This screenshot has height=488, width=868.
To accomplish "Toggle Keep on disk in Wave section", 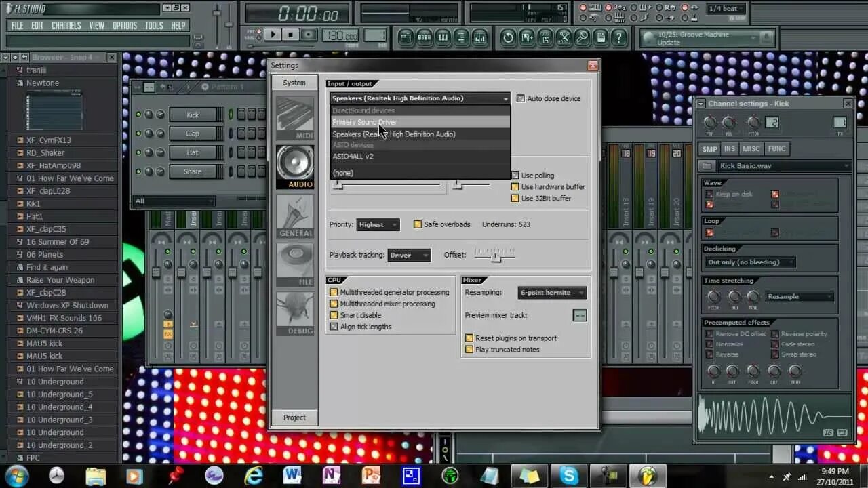I will 710,195.
